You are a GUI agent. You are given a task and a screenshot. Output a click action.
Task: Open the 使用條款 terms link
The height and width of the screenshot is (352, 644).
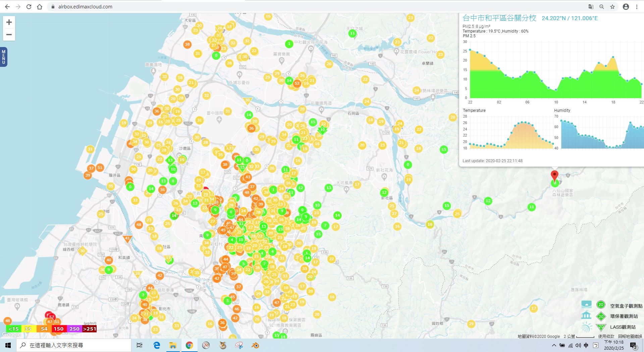[606, 336]
